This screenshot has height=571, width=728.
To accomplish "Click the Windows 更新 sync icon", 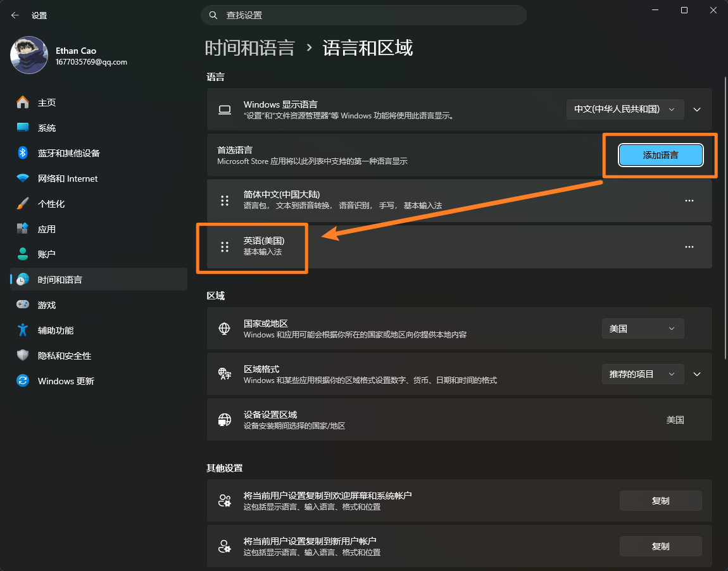I will pyautogui.click(x=23, y=380).
